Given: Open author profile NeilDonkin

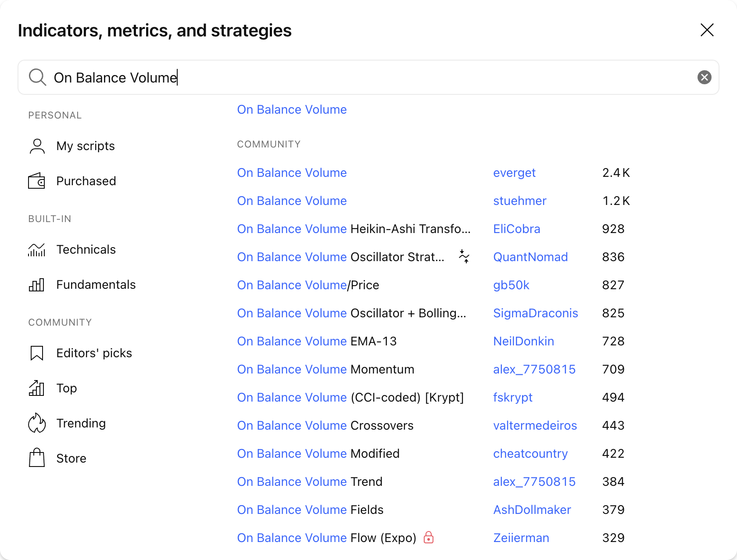Looking at the screenshot, I should (524, 341).
